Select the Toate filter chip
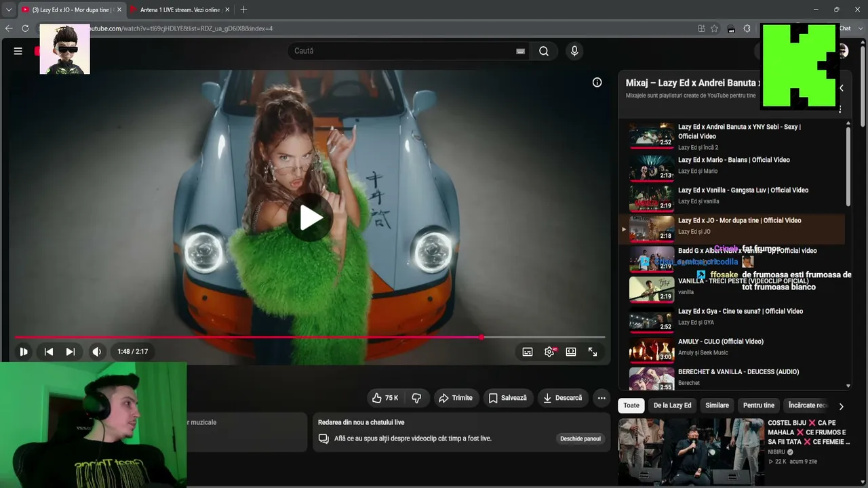 point(631,405)
